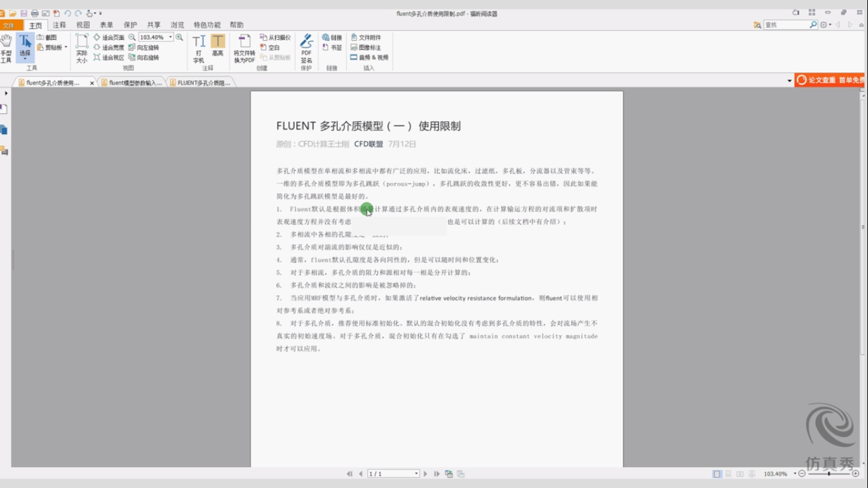Screen dimensions: 868x488
Task: Open the Help (帮助) ribbon tab
Action: [237, 25]
